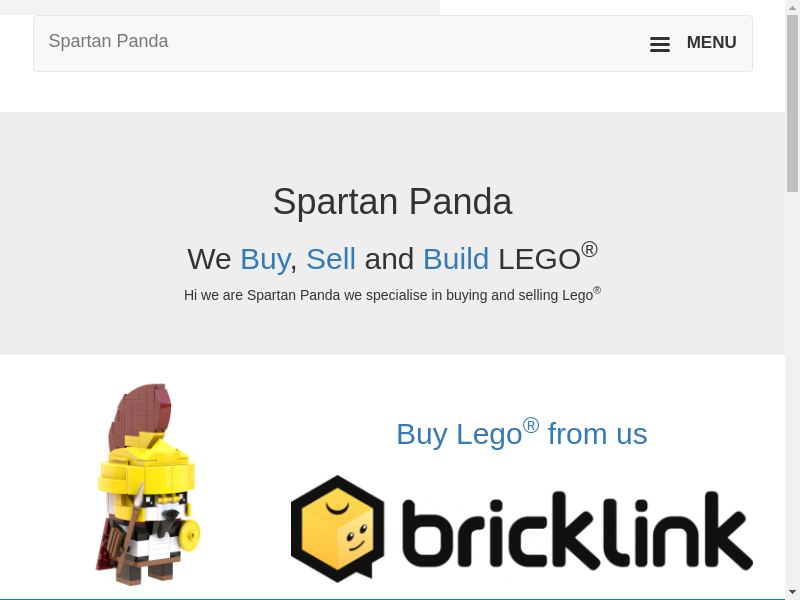
Task: Click the word 'and' in subheading
Action: pyautogui.click(x=389, y=259)
